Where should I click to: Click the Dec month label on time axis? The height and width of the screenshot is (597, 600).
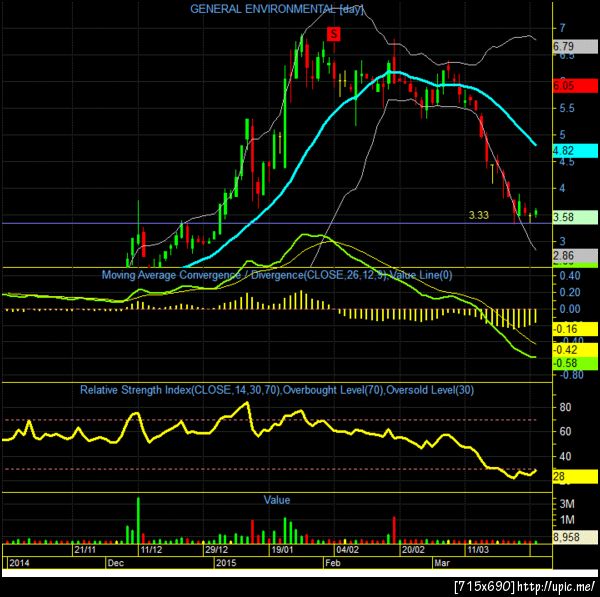pos(116,563)
